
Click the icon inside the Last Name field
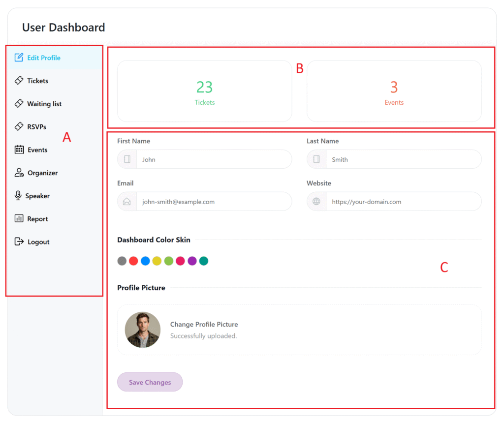point(316,159)
